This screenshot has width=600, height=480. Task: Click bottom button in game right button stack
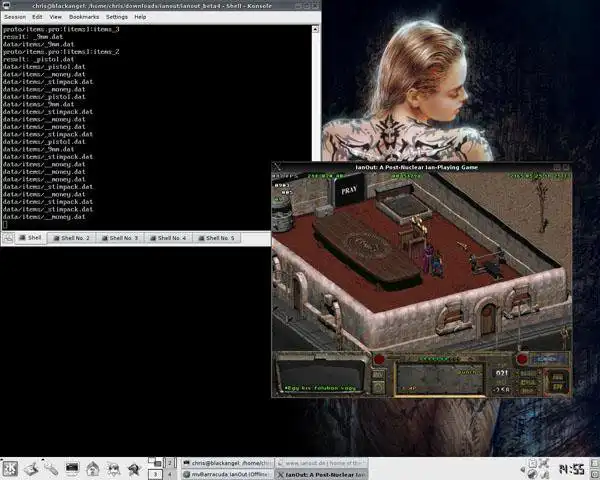pos(528,391)
